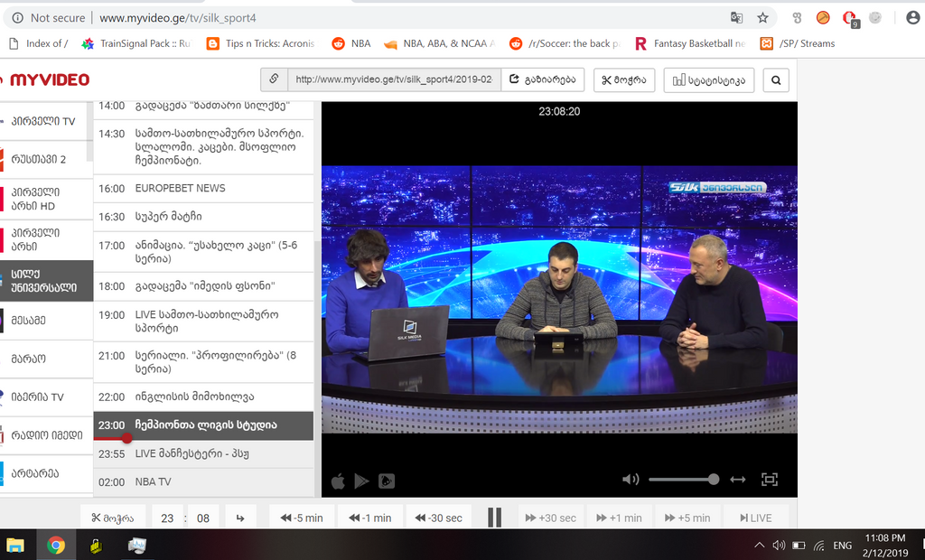Open the Chrome profile avatar
Viewport: 925px width, 560px height.
pos(912,18)
